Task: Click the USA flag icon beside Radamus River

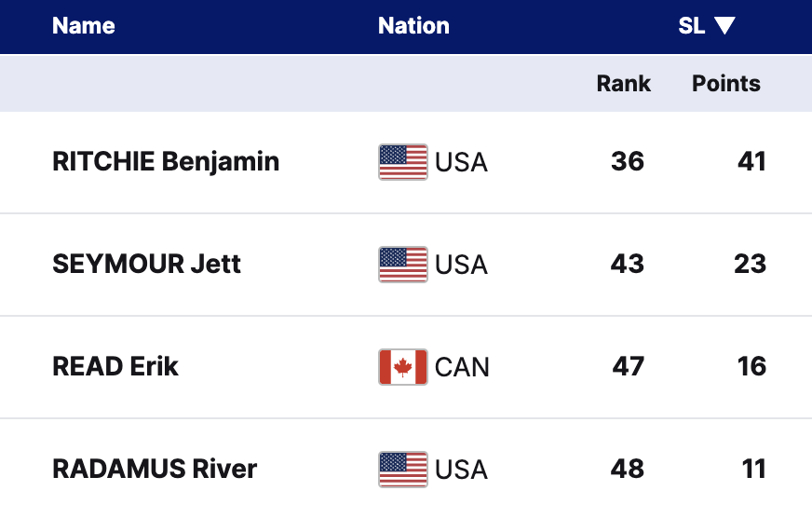Action: pos(403,469)
